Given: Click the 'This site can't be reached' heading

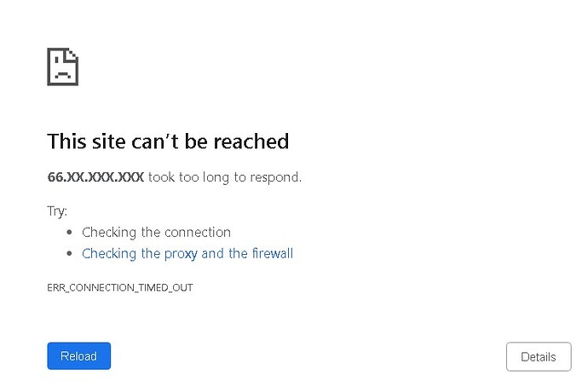Looking at the screenshot, I should 168,142.
